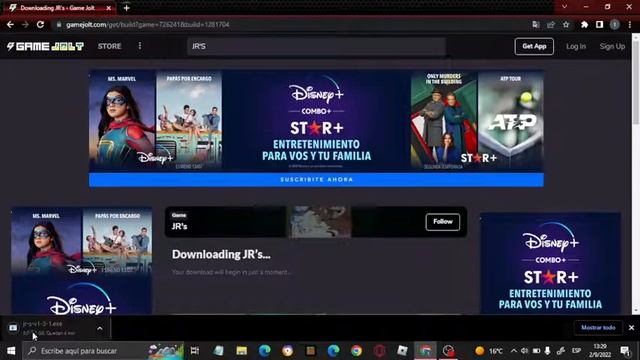Viewport: 640px width, 360px height.
Task: Share this page via address bar icon
Action: coord(551,24)
